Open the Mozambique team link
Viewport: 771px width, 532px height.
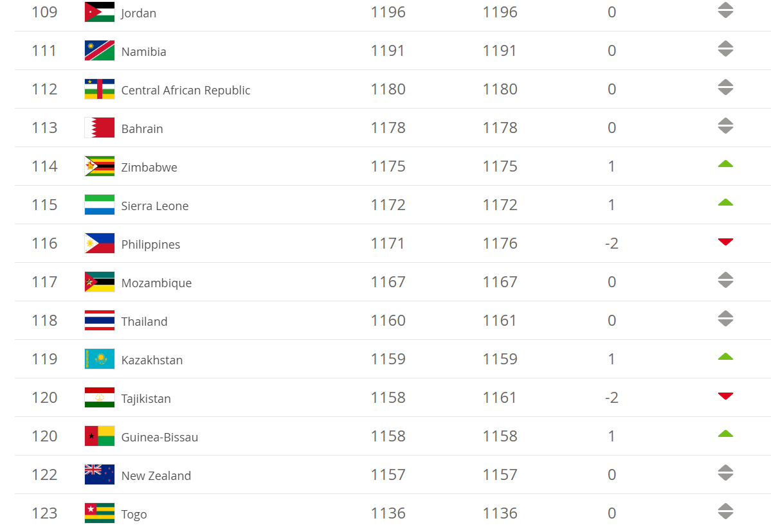tap(156, 283)
